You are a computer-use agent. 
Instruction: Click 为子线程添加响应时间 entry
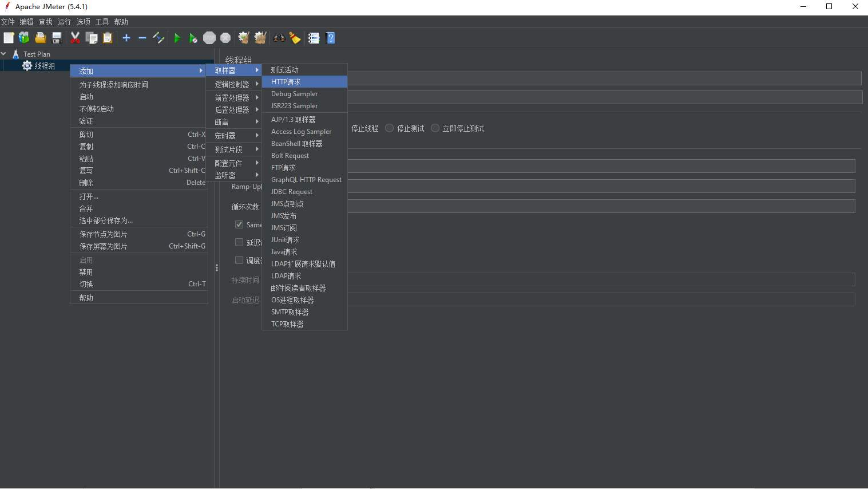(x=138, y=85)
